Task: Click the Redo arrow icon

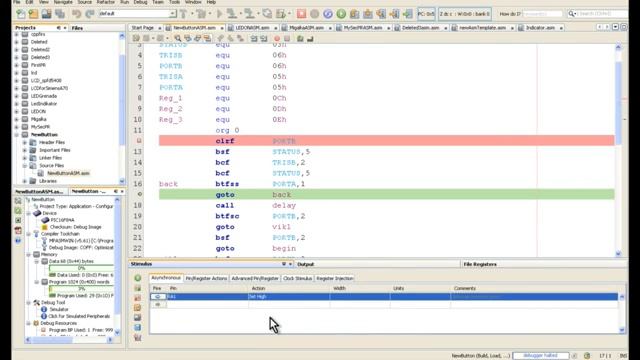Action: point(89,14)
